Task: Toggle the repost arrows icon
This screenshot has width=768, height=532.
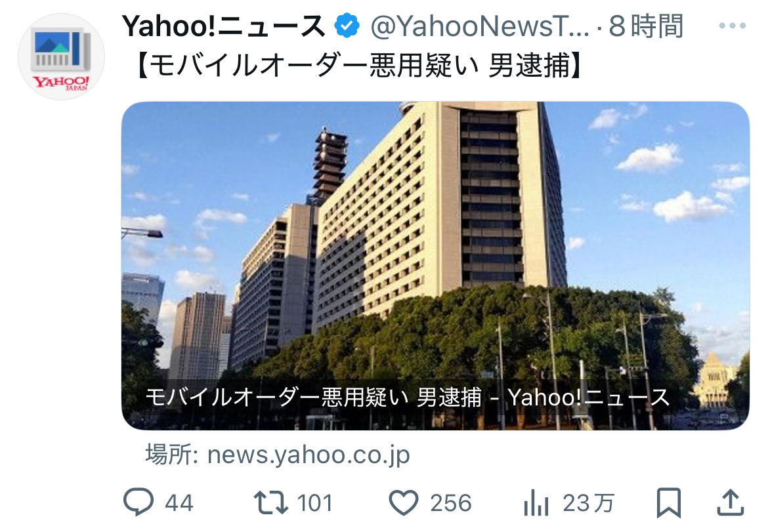Action: pyautogui.click(x=271, y=502)
